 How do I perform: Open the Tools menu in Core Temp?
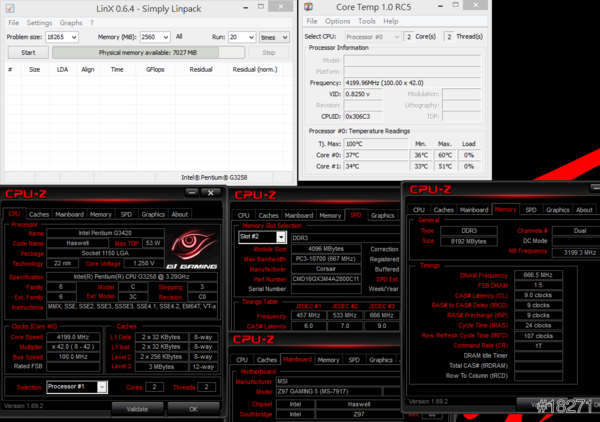point(367,20)
